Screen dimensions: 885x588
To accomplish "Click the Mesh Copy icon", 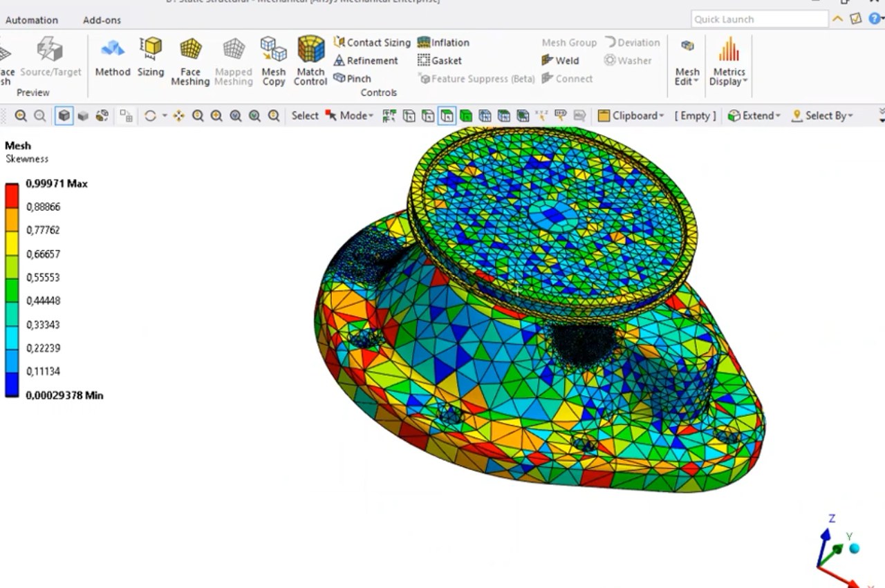I will coord(273,61).
